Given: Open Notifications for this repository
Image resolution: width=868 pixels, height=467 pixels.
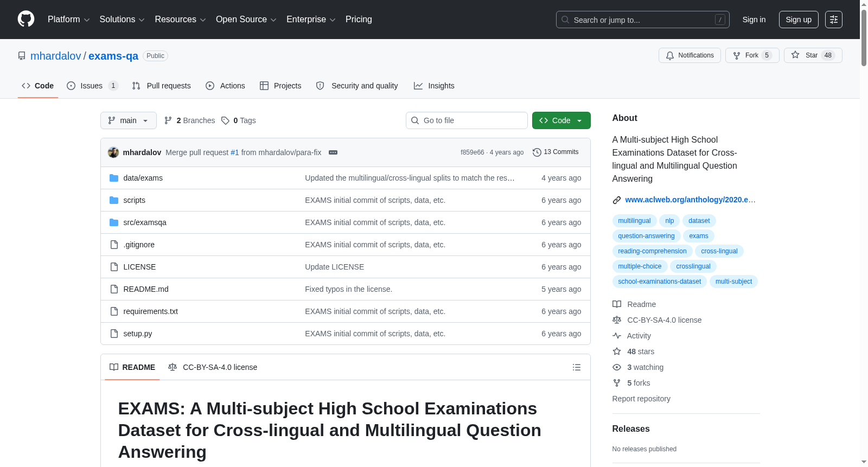Looking at the screenshot, I should pos(690,55).
